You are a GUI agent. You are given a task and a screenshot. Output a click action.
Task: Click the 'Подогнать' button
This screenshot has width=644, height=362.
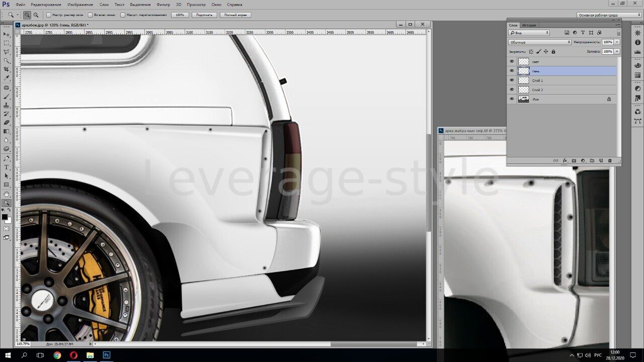click(204, 15)
